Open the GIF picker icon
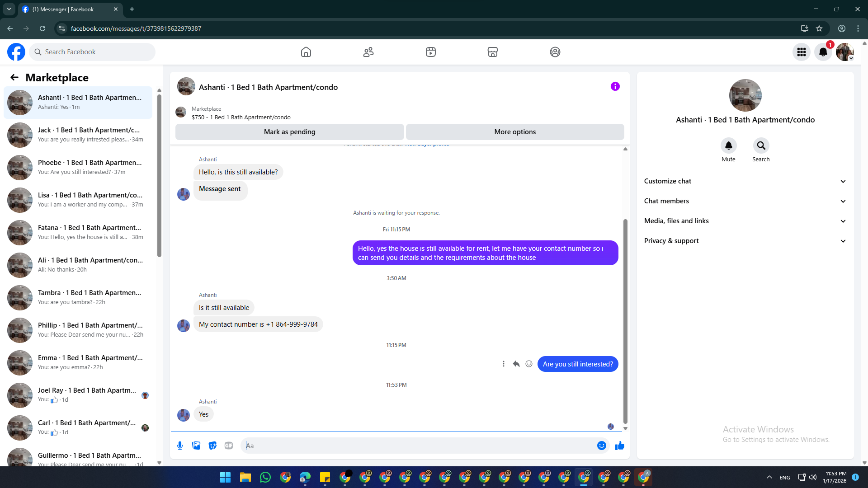This screenshot has width=868, height=488. (x=229, y=446)
